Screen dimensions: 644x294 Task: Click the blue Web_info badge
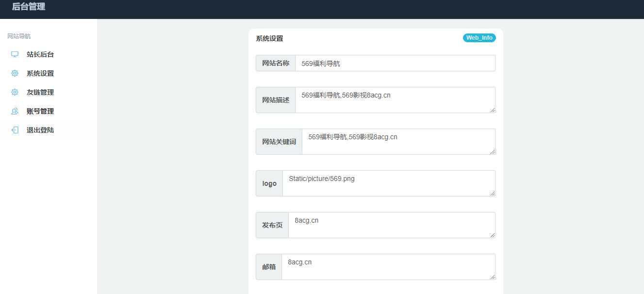click(x=479, y=37)
